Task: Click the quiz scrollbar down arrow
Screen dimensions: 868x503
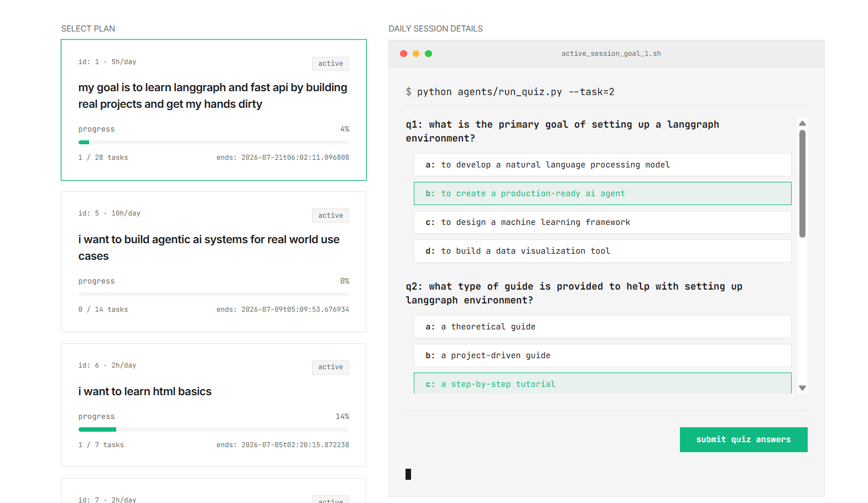Action: (x=802, y=388)
